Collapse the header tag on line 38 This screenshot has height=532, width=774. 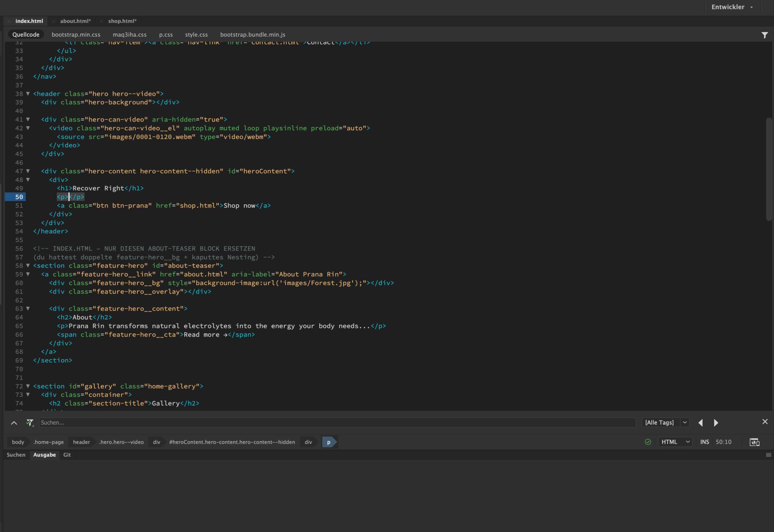[x=28, y=94]
